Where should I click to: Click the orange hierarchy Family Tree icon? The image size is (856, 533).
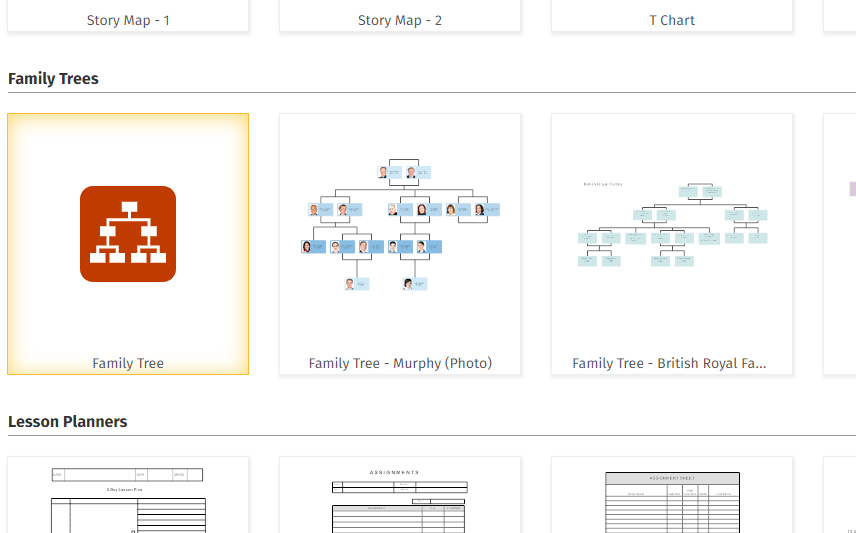pyautogui.click(x=128, y=234)
